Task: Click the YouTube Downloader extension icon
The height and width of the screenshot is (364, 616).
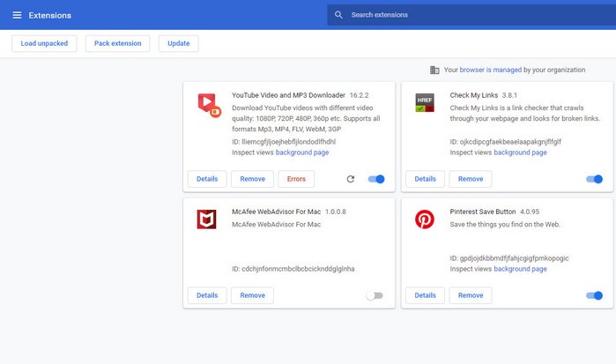Action: (209, 105)
